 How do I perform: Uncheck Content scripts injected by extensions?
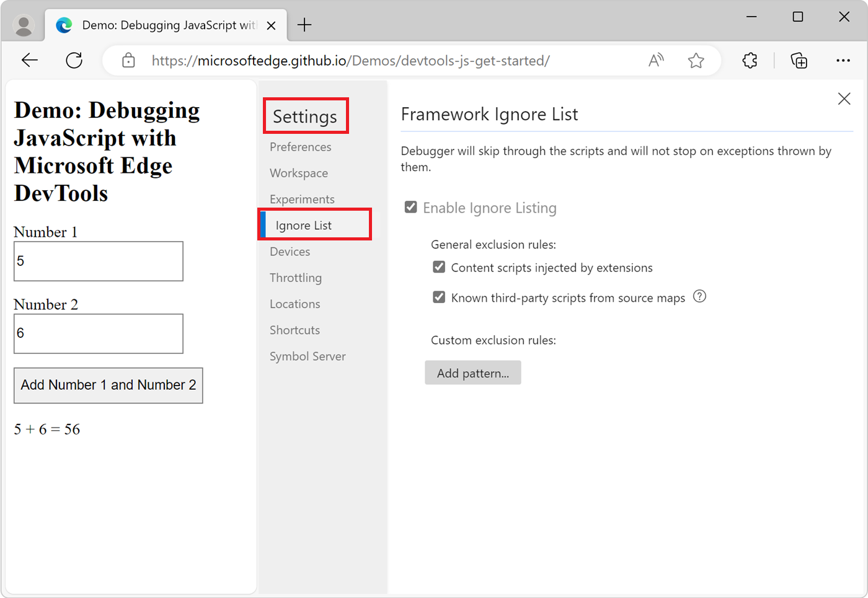tap(439, 266)
